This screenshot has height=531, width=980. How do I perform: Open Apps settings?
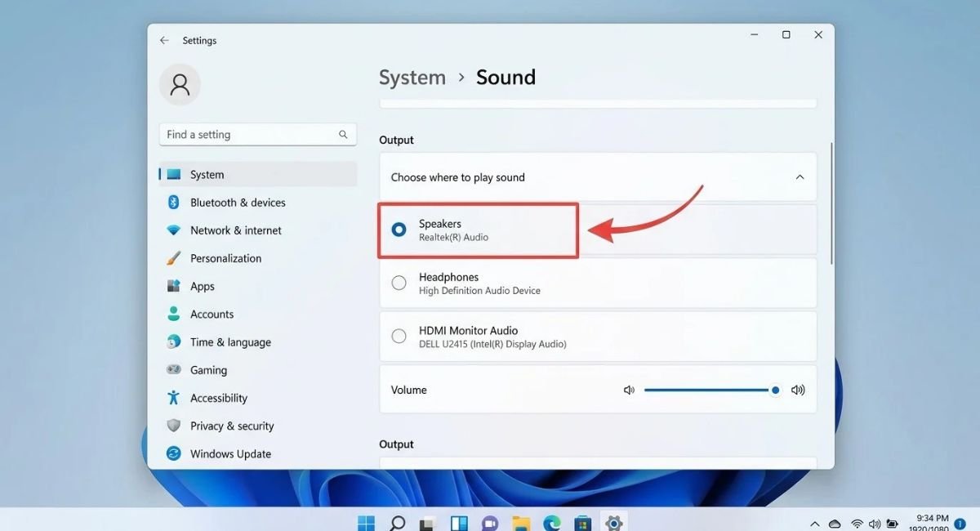(257, 287)
